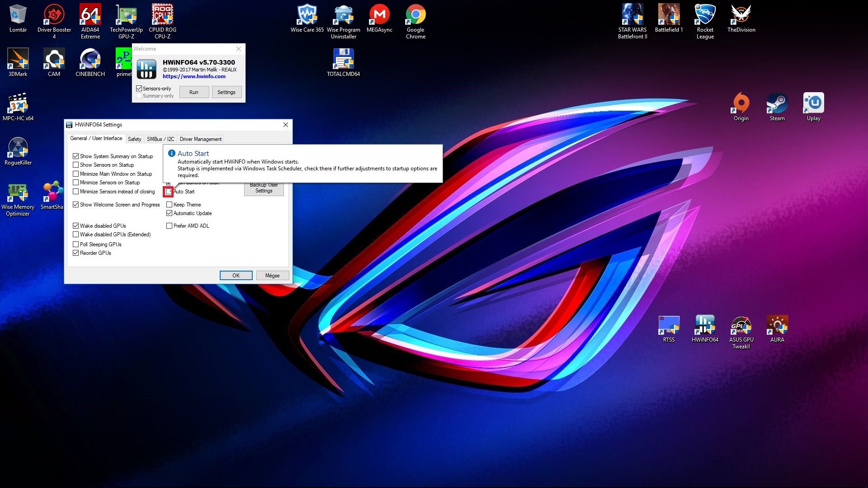This screenshot has width=868, height=488.
Task: Enable Prefer AMD ADL option
Action: click(170, 226)
